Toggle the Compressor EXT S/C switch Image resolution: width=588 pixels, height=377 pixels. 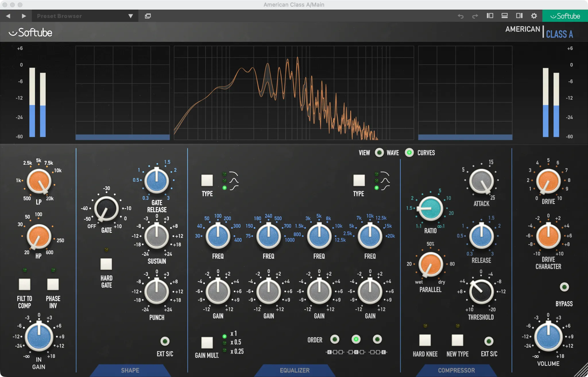click(x=489, y=341)
